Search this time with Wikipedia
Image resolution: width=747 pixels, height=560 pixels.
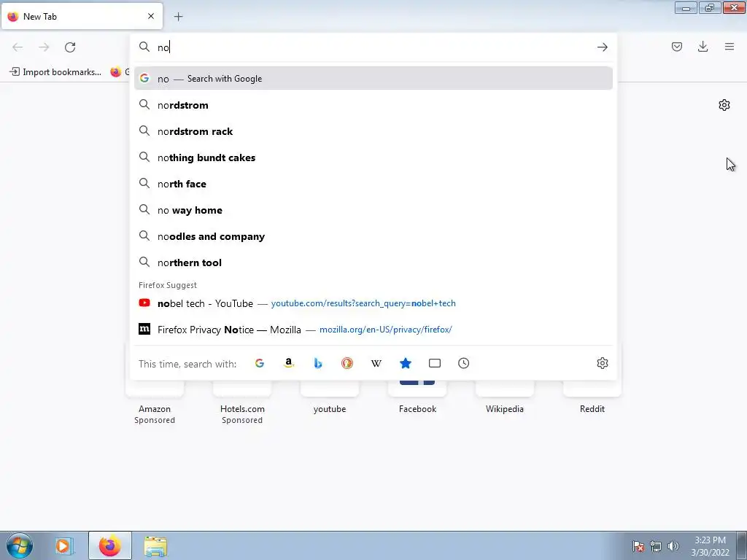pos(376,363)
